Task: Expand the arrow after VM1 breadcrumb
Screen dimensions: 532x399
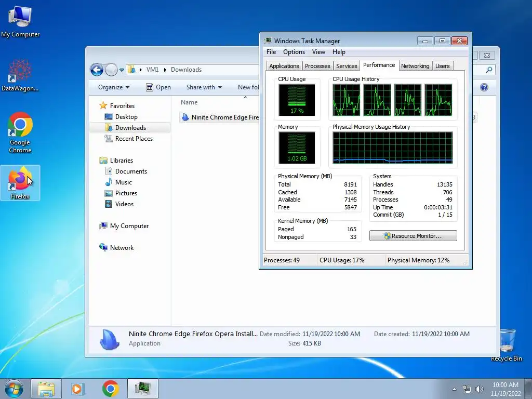Action: click(x=165, y=70)
